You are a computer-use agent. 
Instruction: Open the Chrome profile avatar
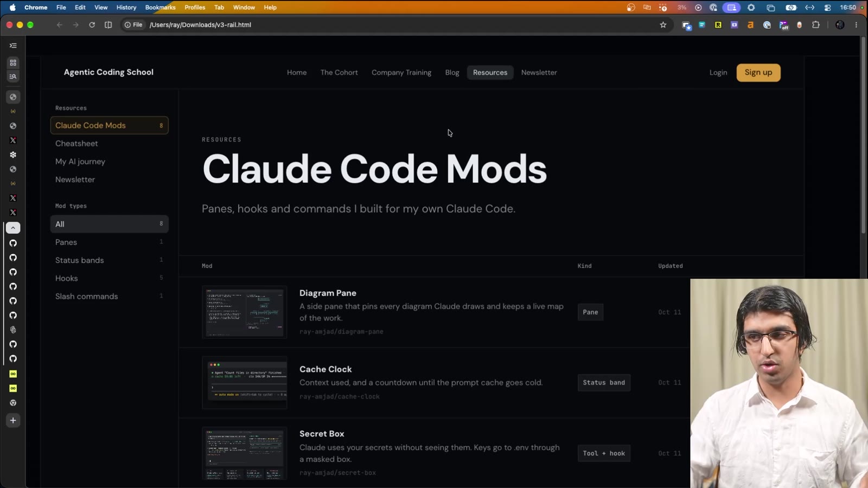pos(840,25)
